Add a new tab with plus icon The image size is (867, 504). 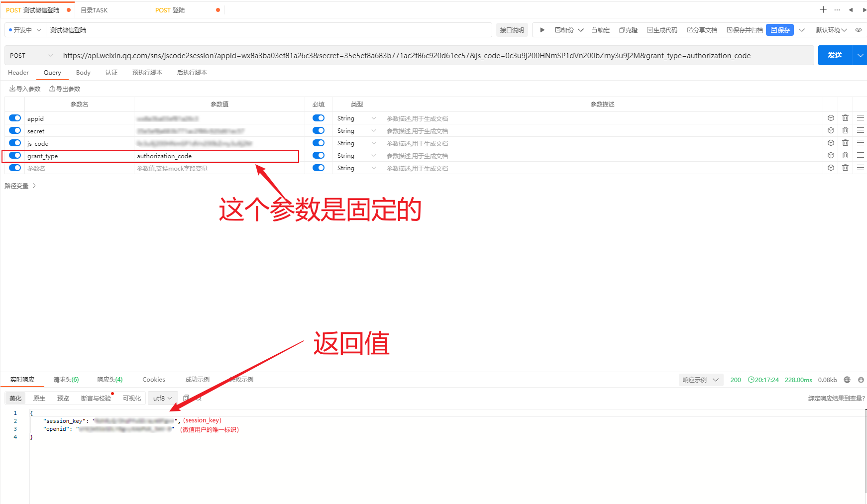tap(823, 9)
